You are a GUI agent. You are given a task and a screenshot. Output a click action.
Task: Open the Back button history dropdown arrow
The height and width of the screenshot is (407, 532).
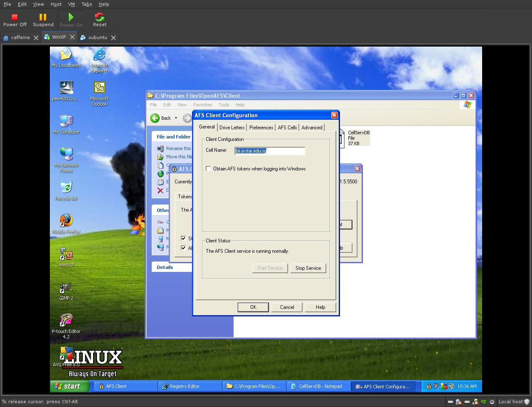click(176, 118)
